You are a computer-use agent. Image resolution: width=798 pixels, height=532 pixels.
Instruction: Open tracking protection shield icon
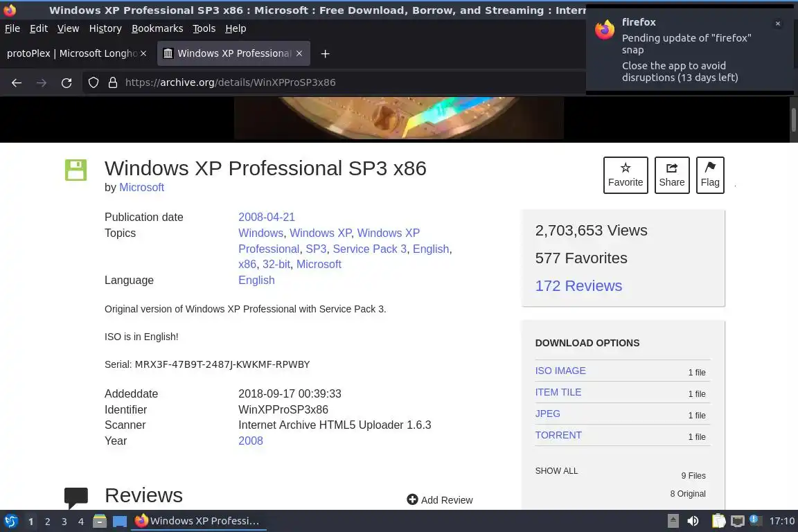[93, 82]
